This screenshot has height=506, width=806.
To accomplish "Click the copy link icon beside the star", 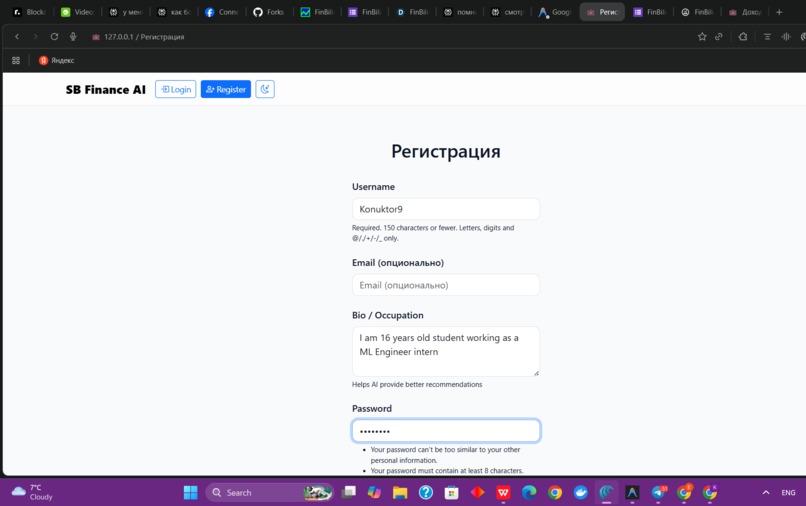I will pos(719,37).
